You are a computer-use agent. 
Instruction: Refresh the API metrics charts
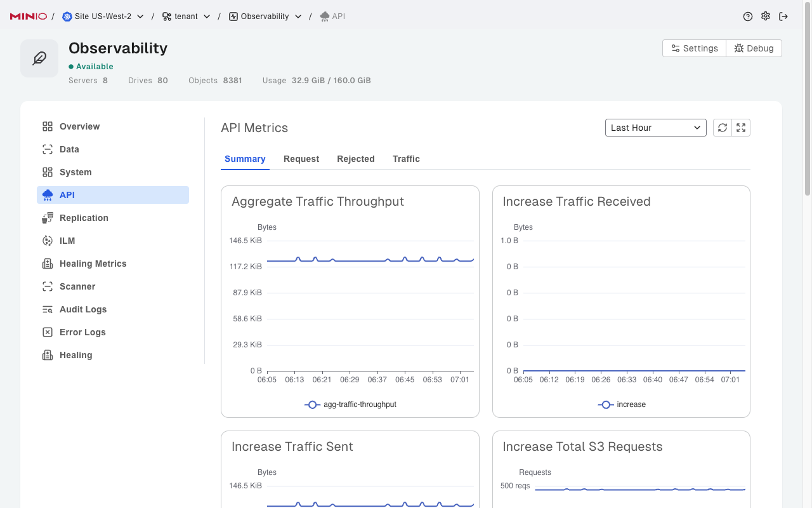point(723,128)
